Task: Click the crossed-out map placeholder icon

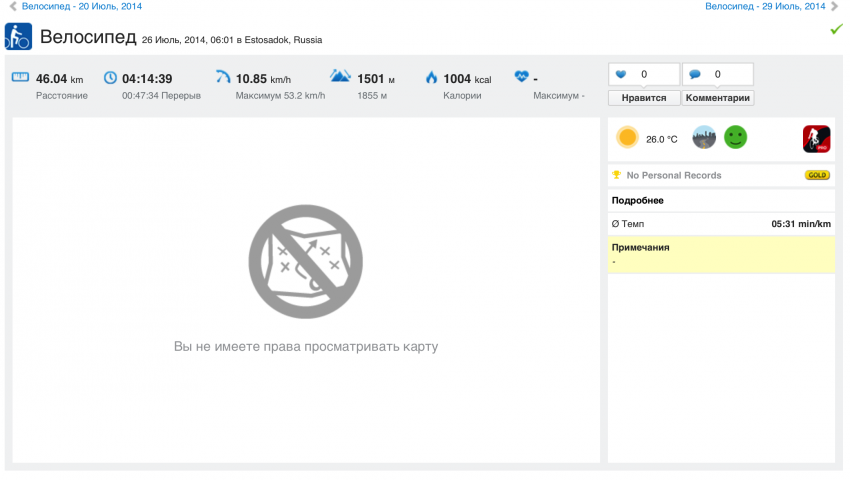Action: pos(305,260)
